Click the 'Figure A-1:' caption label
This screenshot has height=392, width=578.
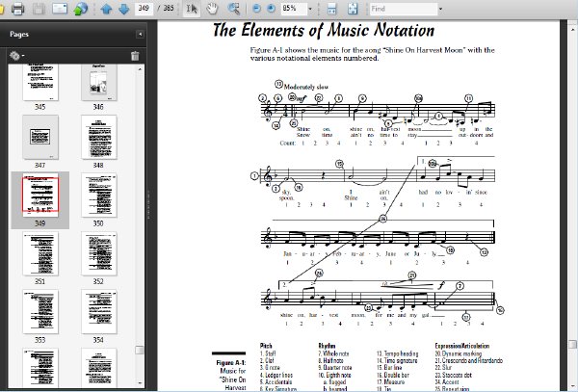click(231, 362)
